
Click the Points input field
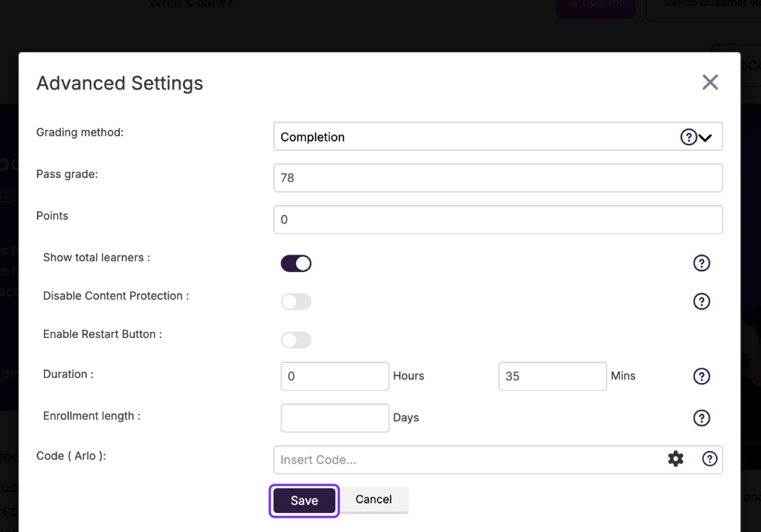pyautogui.click(x=498, y=220)
